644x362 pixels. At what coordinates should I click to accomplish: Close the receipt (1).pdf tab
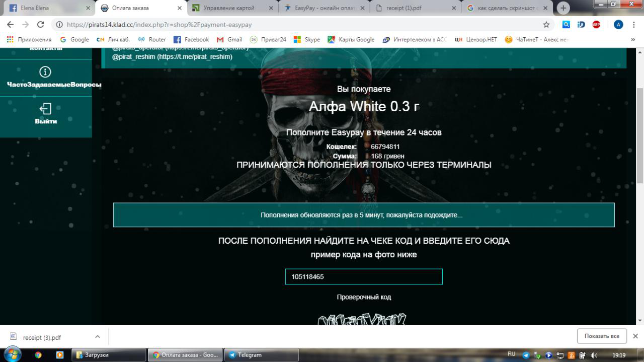(453, 8)
